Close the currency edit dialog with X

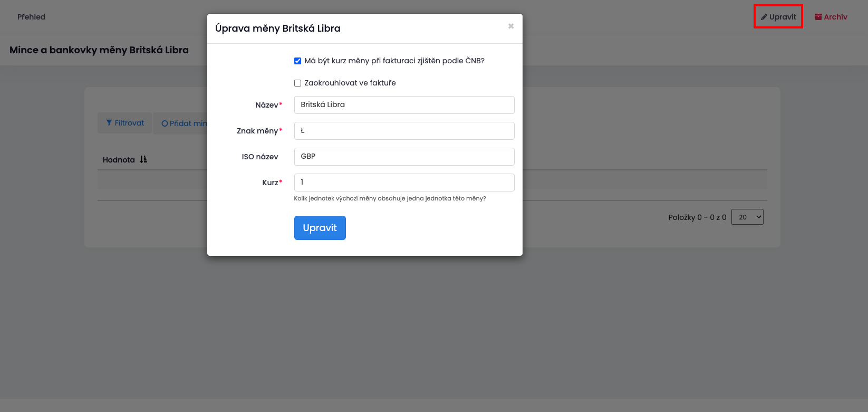(510, 26)
